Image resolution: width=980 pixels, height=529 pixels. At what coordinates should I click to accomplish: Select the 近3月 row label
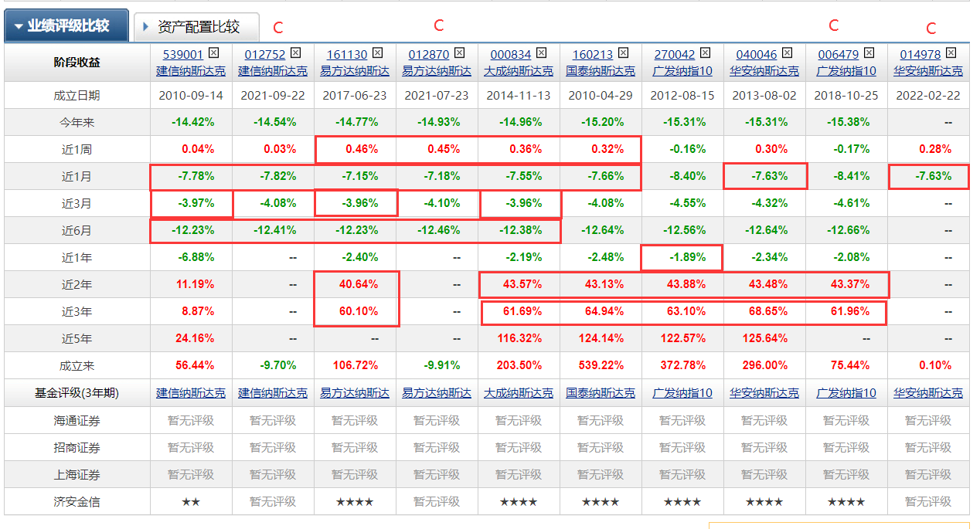click(77, 204)
